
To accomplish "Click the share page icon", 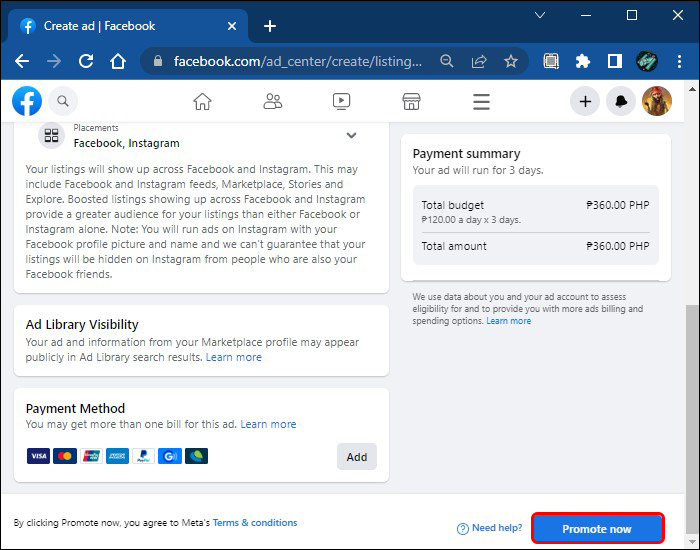I will (x=479, y=61).
